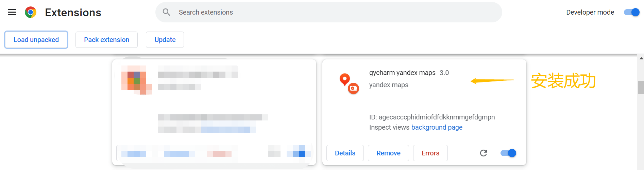Image resolution: width=644 pixels, height=170 pixels.
Task: Turn off gycharm yandex maps extension
Action: pyautogui.click(x=508, y=153)
